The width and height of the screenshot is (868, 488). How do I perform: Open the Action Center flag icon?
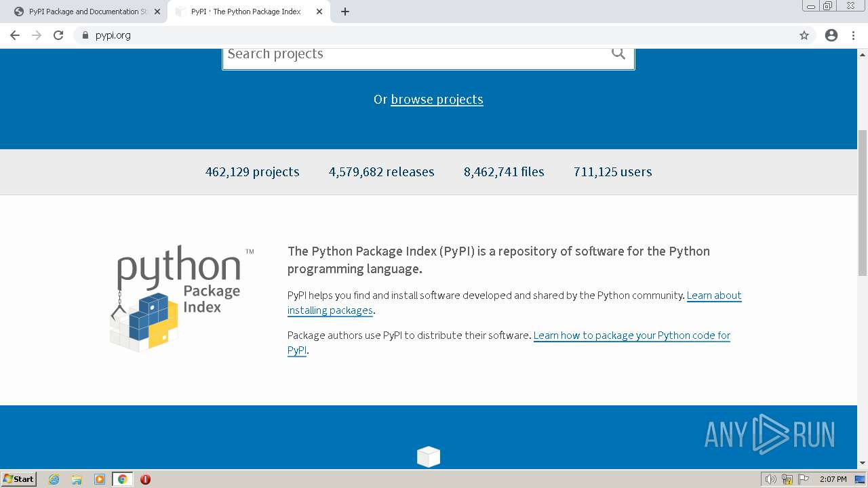pyautogui.click(x=804, y=479)
